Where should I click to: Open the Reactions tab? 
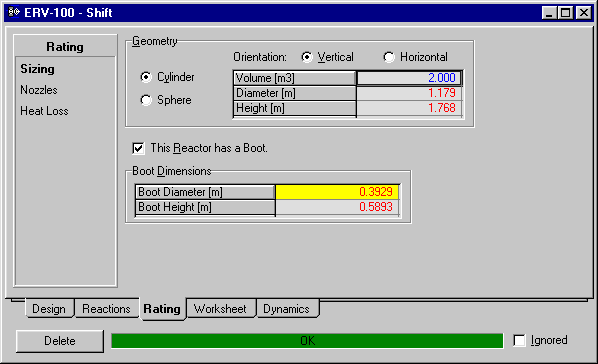pyautogui.click(x=106, y=309)
